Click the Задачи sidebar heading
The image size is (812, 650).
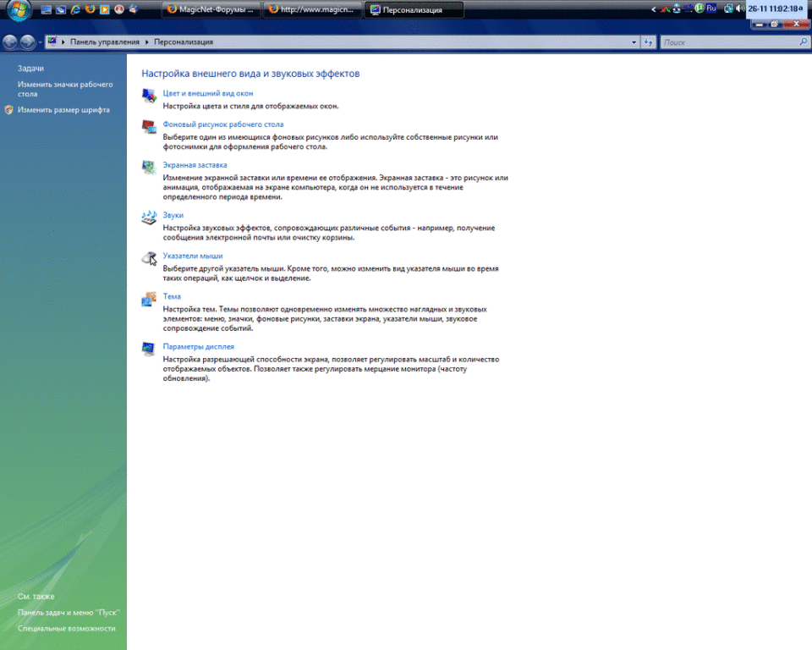[x=30, y=69]
